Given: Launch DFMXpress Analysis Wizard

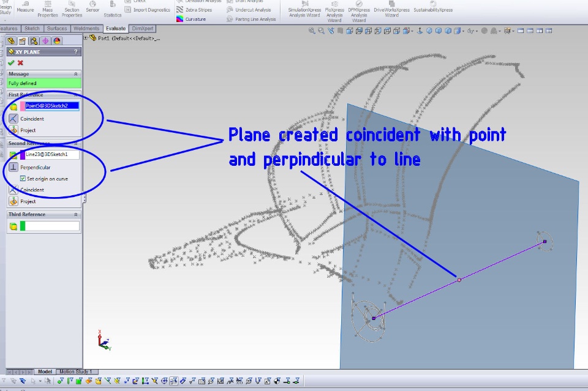Looking at the screenshot, I should tap(359, 11).
